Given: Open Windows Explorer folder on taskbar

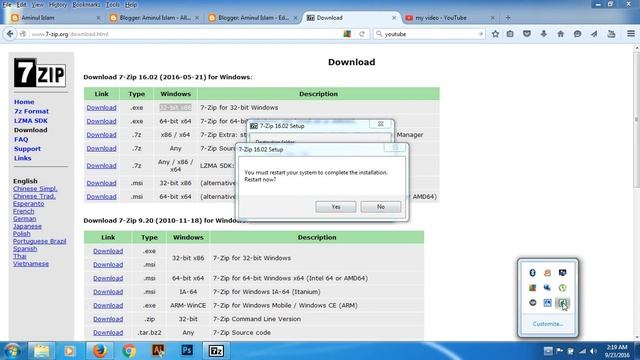Looking at the screenshot, I should point(41,351).
